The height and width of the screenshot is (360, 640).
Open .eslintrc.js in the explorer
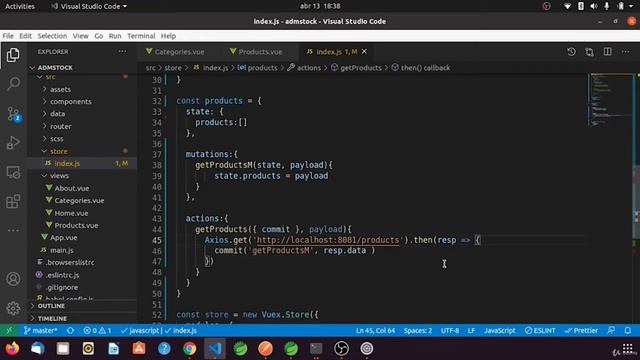tap(62, 275)
